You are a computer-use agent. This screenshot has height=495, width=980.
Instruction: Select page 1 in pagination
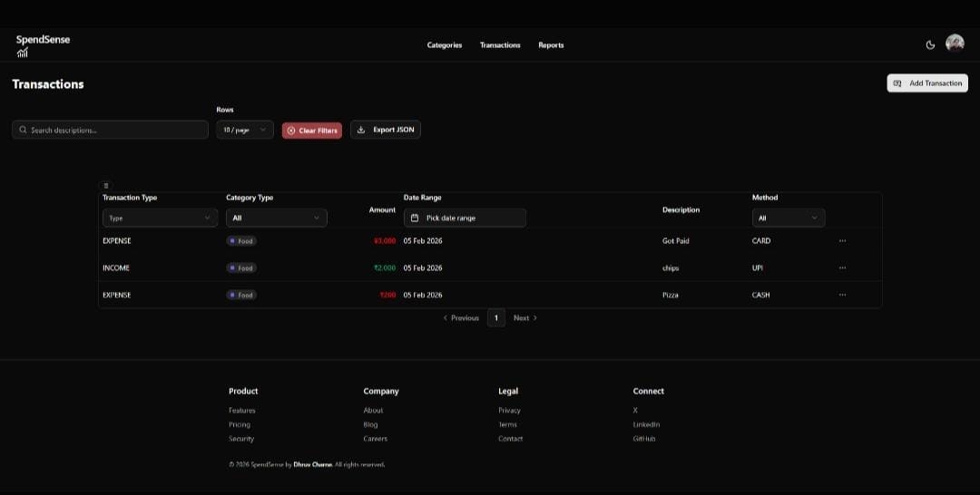tap(496, 317)
